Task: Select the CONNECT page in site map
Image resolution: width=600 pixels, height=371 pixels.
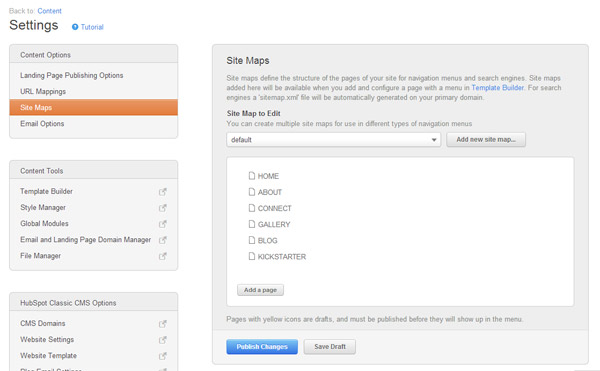Action: 274,208
